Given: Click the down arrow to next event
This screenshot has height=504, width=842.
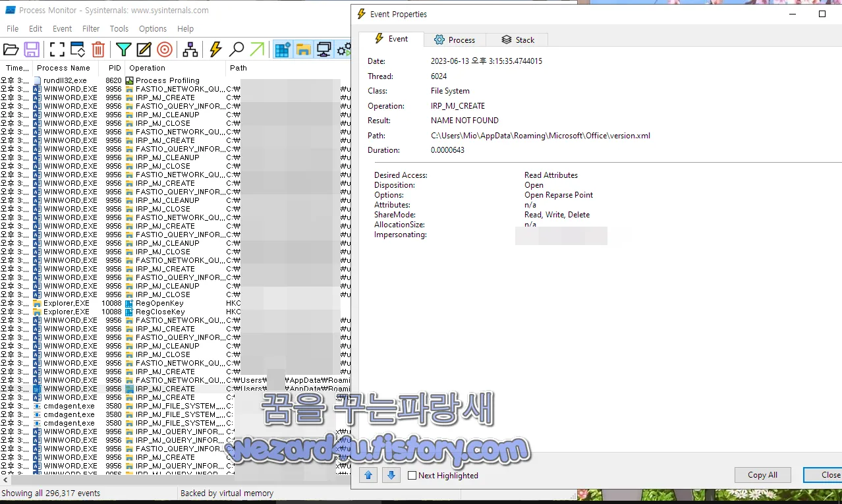Looking at the screenshot, I should (391, 475).
